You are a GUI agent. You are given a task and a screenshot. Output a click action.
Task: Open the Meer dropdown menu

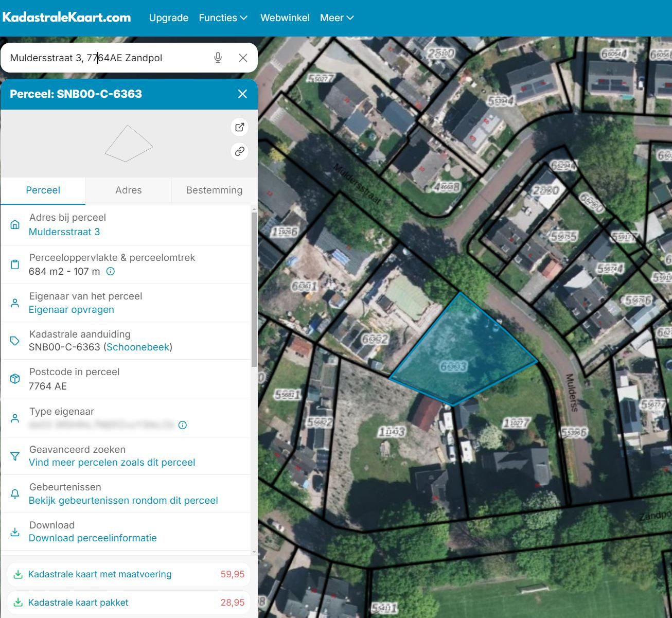[x=337, y=17]
